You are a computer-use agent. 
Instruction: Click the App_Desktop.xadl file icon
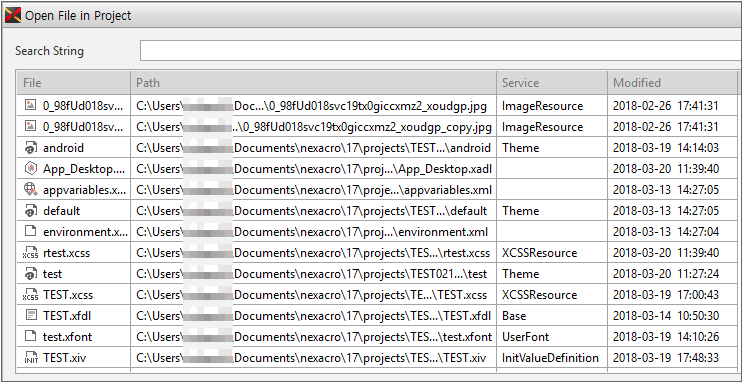tap(30, 169)
